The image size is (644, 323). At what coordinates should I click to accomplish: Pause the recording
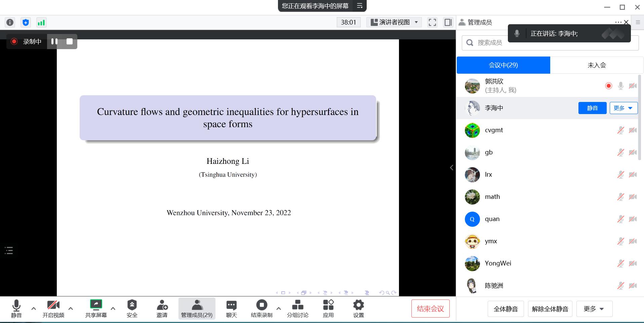(x=54, y=41)
